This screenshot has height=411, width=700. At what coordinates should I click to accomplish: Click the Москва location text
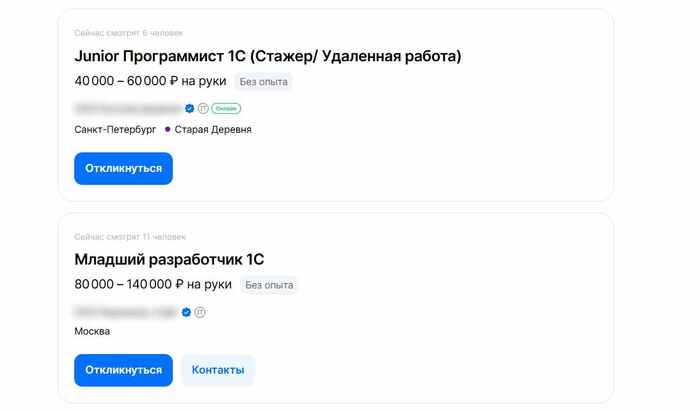pos(92,331)
